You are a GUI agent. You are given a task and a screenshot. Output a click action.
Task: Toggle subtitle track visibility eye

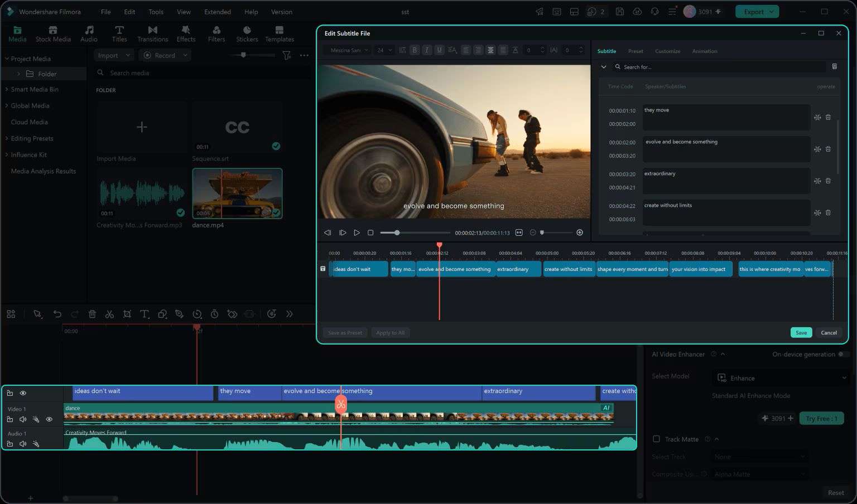(23, 393)
